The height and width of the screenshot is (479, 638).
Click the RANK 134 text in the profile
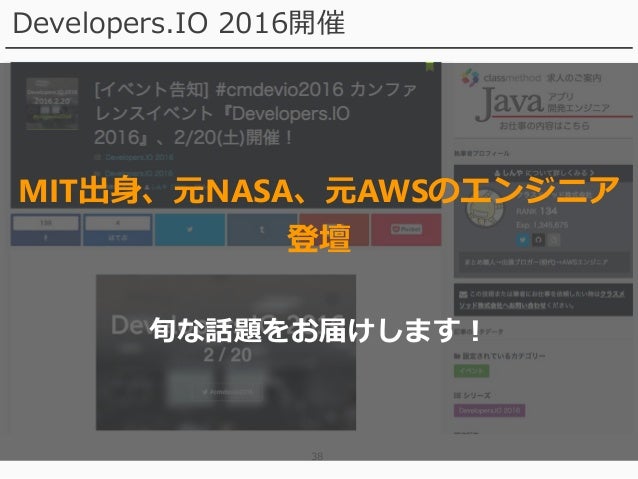536,212
